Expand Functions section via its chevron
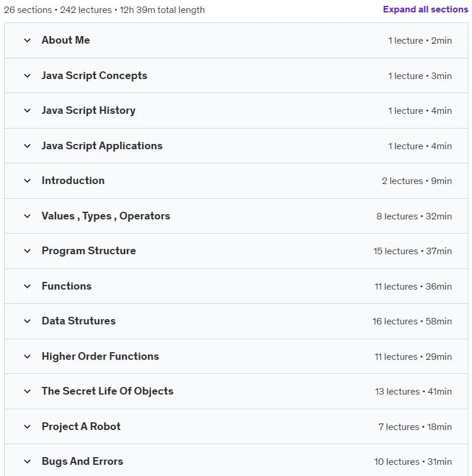This screenshot has height=476, width=472. (27, 286)
